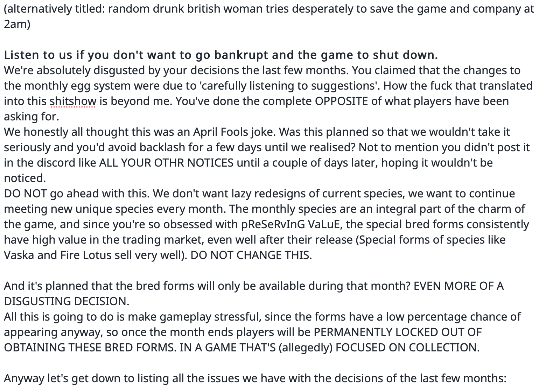
Task: Place cursor on the word 'OPPOSITE'
Action: coord(341,101)
